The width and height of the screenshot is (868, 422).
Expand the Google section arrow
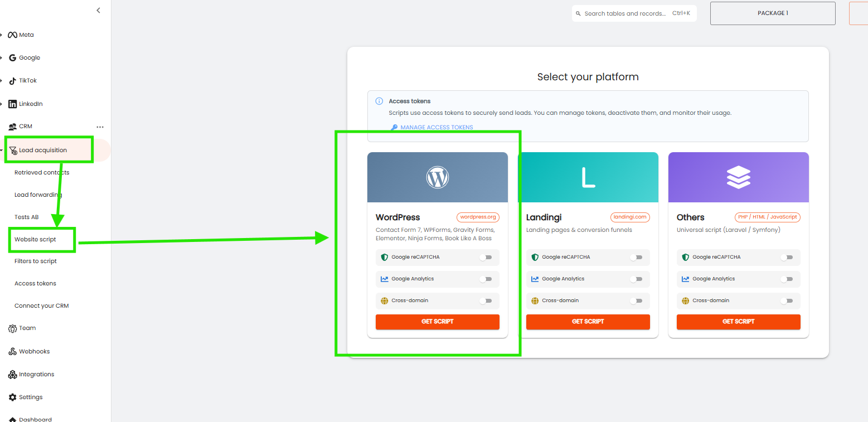[2, 58]
